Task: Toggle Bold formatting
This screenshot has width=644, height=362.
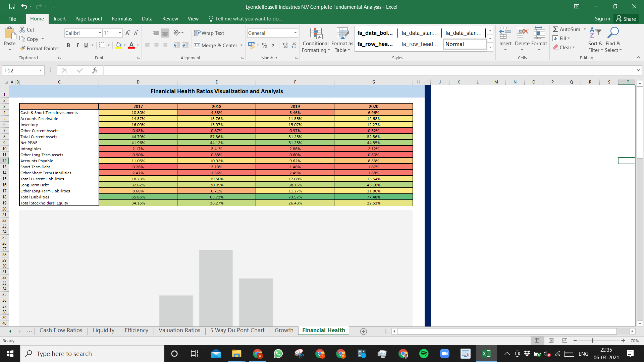Action: [x=68, y=45]
